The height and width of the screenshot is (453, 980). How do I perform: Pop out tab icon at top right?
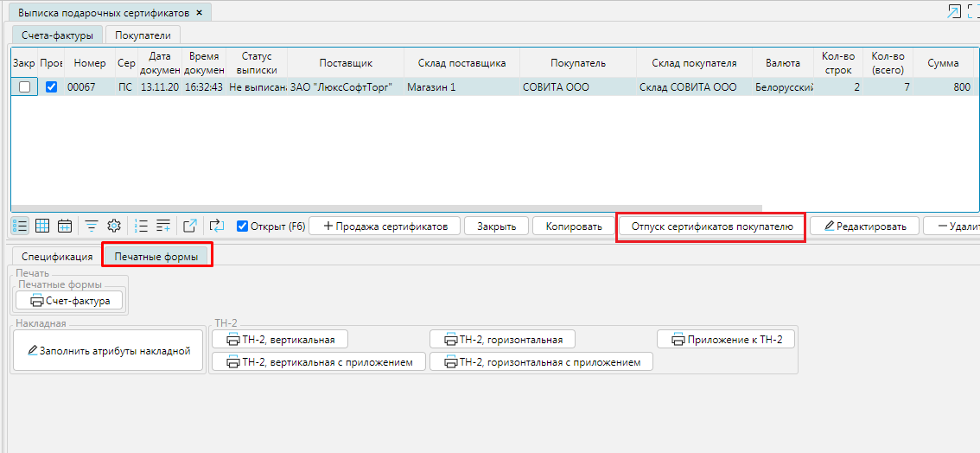click(954, 11)
